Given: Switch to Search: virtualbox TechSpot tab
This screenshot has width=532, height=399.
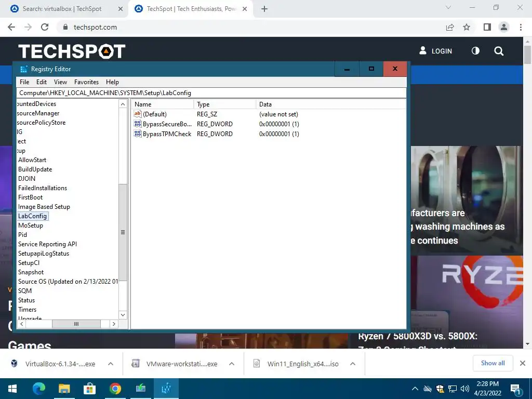Looking at the screenshot, I should (62, 9).
